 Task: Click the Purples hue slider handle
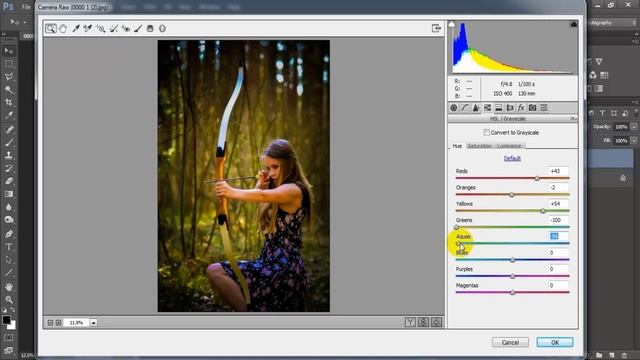coord(513,276)
